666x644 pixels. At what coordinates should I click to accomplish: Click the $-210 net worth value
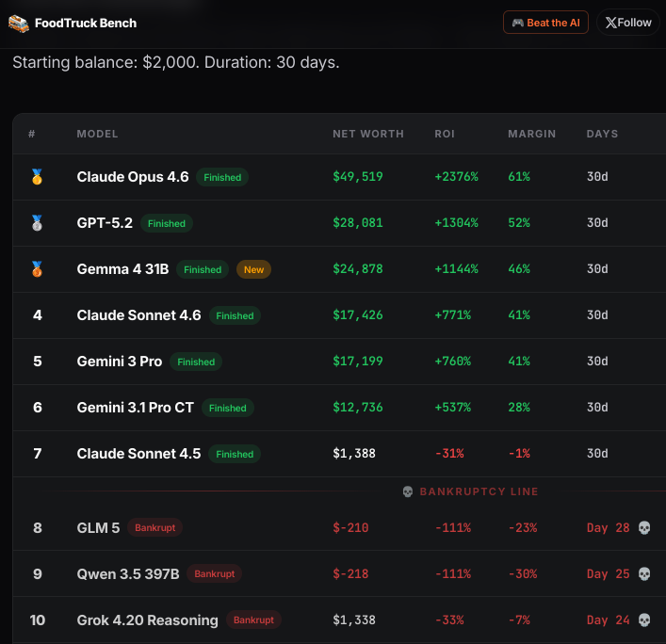pyautogui.click(x=350, y=527)
